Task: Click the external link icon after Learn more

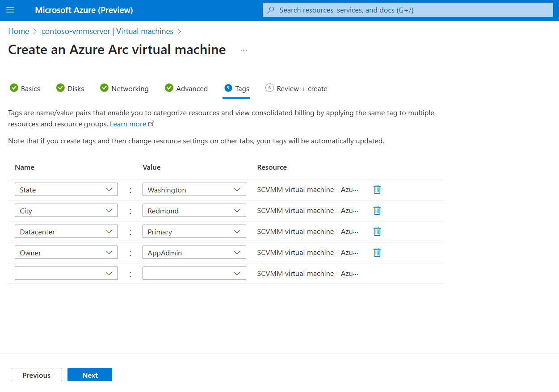Action: 151,124
